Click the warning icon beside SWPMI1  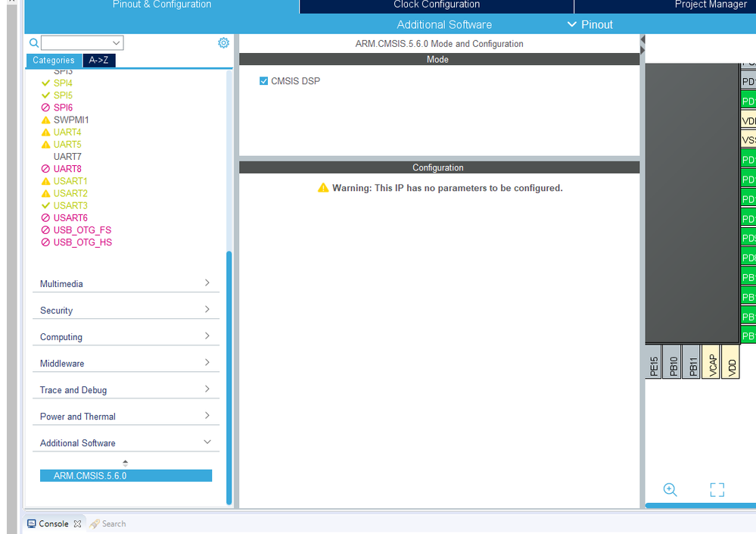[46, 120]
